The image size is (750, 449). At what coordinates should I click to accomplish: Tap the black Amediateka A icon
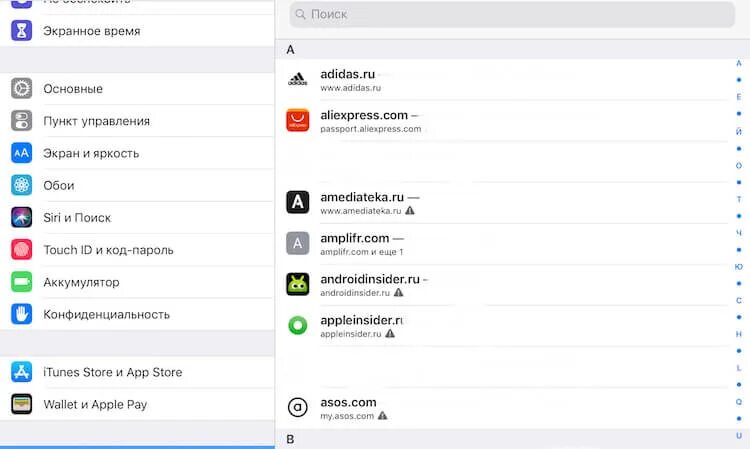tap(298, 202)
